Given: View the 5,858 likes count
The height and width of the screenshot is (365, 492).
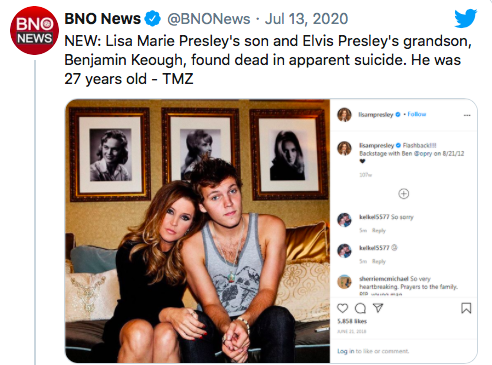Looking at the screenshot, I should (x=352, y=321).
